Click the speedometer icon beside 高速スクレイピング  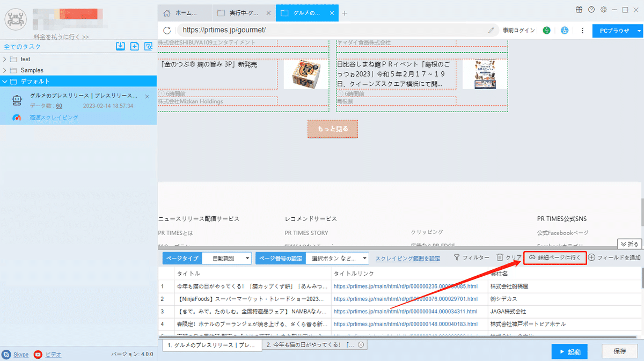(18, 117)
